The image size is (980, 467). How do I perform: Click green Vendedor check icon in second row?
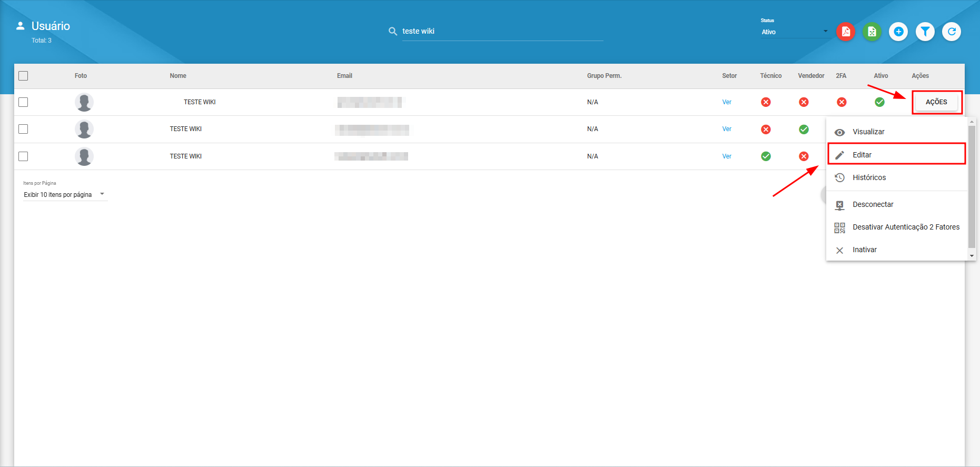804,130
